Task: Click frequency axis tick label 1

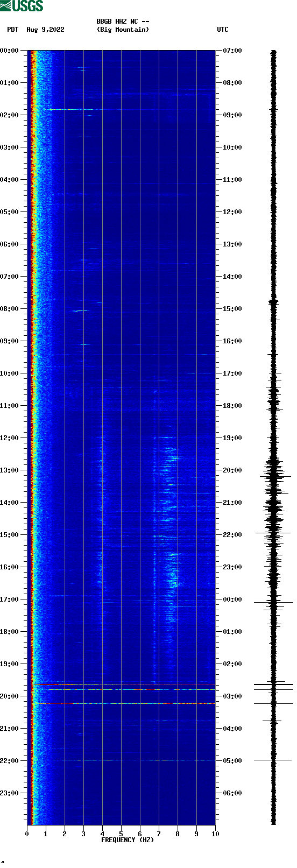Action: tap(46, 834)
